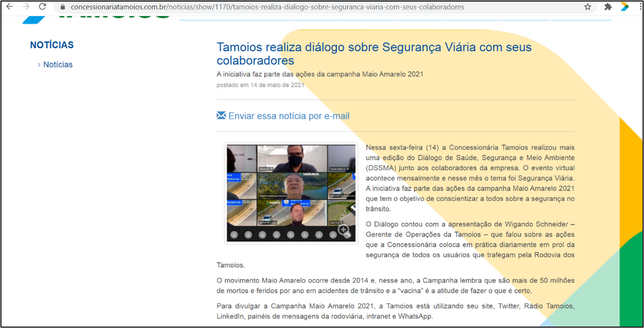644x328 pixels.
Task: Click the Tamoios logo in the header
Action: [100, 15]
